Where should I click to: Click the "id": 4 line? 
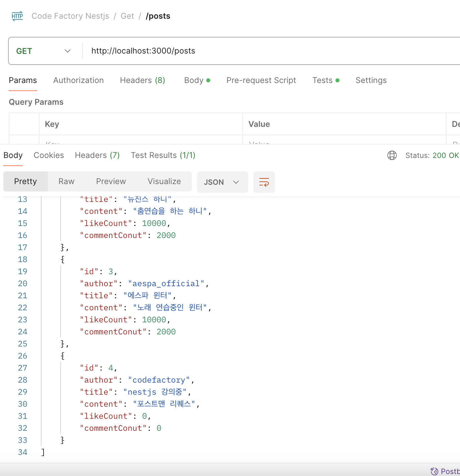(98, 368)
